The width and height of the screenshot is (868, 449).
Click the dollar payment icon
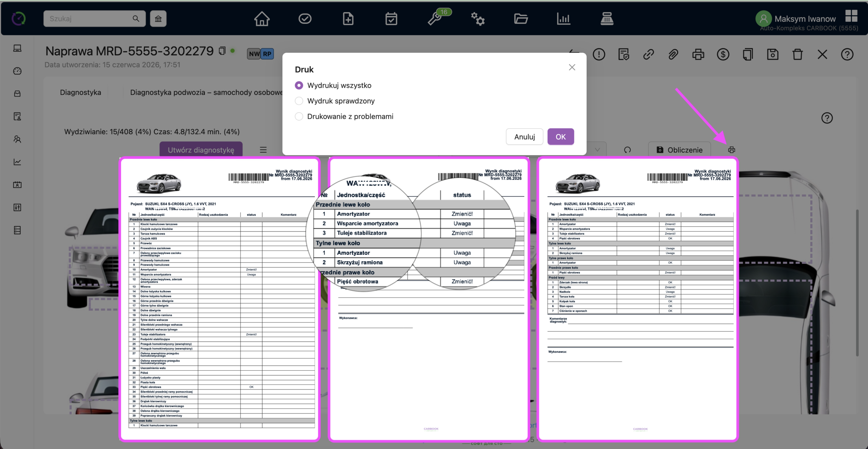click(723, 54)
